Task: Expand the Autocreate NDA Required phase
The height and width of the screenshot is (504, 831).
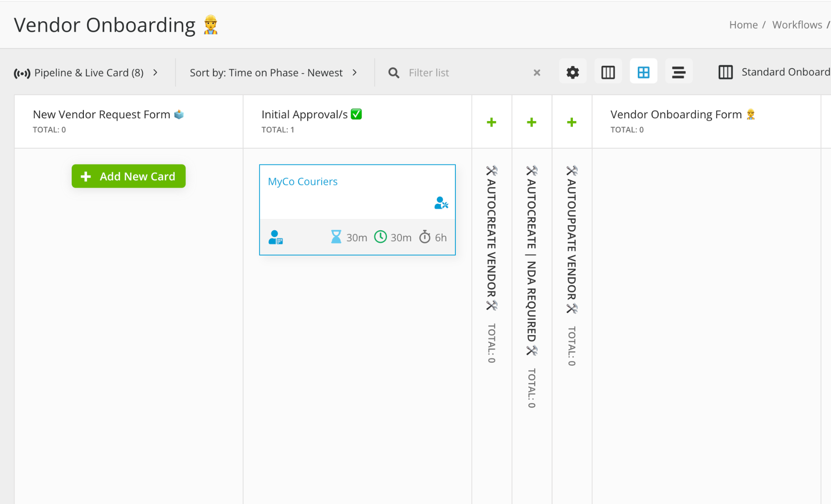Action: 532,122
